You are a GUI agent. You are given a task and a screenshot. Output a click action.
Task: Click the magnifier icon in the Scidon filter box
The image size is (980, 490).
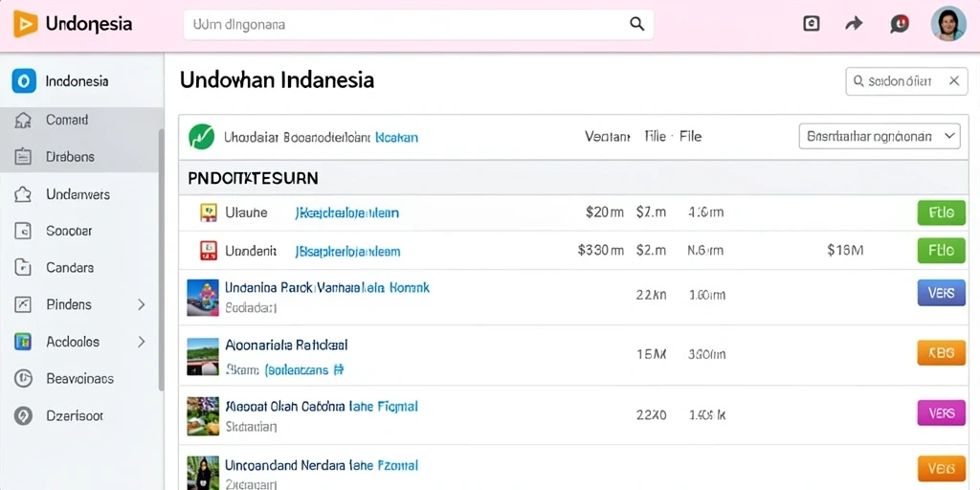858,81
